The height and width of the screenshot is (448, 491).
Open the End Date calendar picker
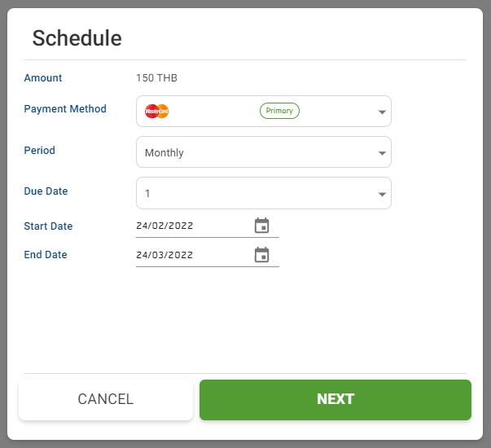pyautogui.click(x=261, y=254)
